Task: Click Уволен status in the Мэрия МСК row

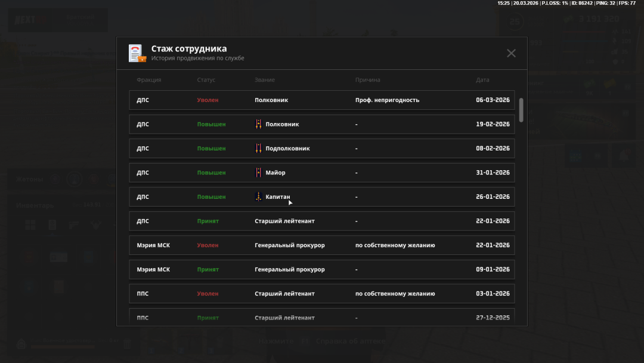Action: (x=208, y=245)
